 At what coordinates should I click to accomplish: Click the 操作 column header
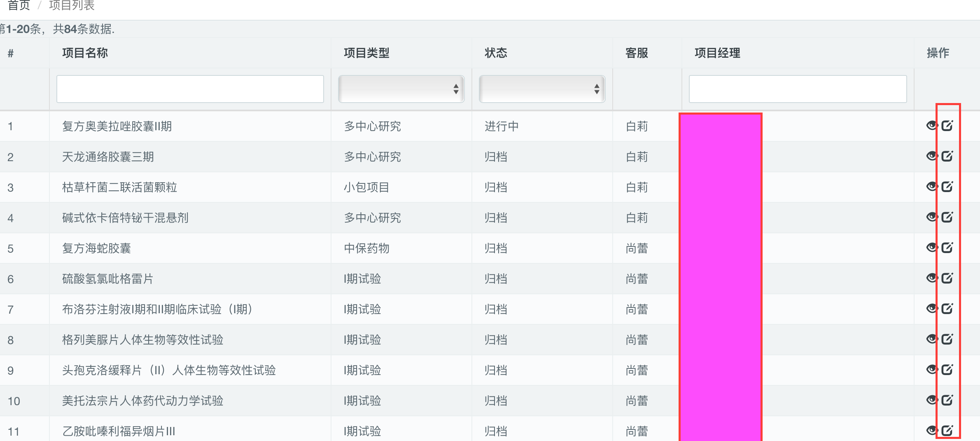(x=938, y=53)
